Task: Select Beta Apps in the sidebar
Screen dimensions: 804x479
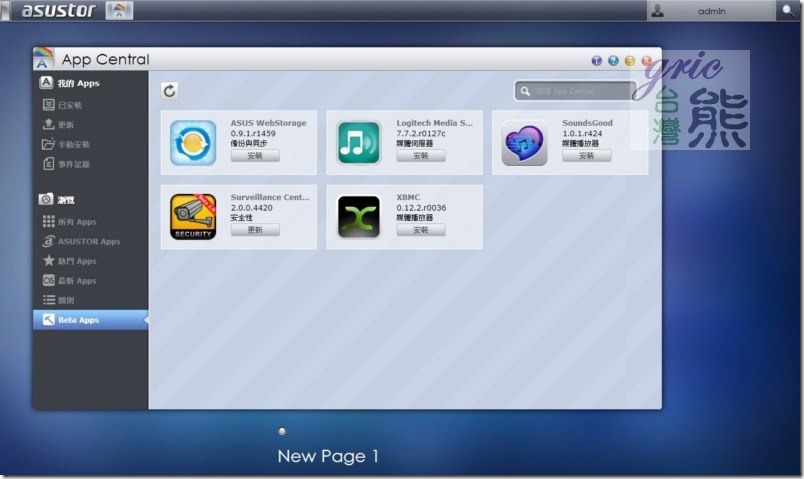Action: pyautogui.click(x=90, y=320)
